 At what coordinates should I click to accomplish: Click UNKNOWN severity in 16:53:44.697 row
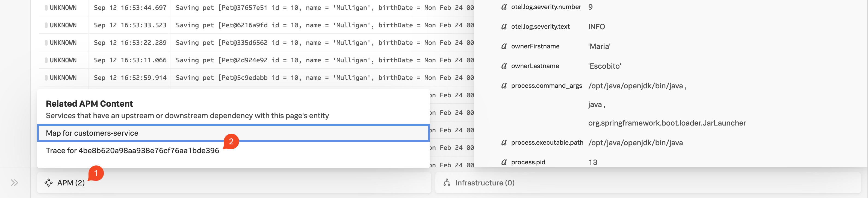tap(63, 7)
